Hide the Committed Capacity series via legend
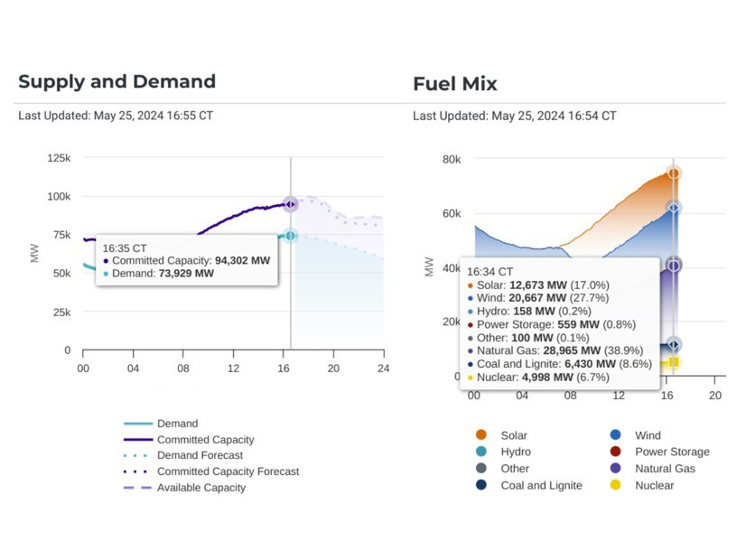This screenshot has width=746, height=560. point(205,440)
